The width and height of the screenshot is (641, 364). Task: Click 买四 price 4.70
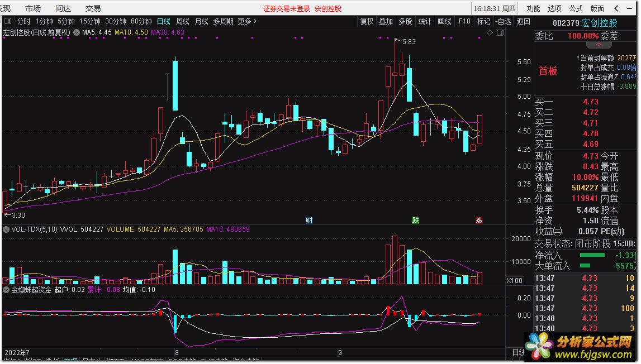tap(591, 133)
